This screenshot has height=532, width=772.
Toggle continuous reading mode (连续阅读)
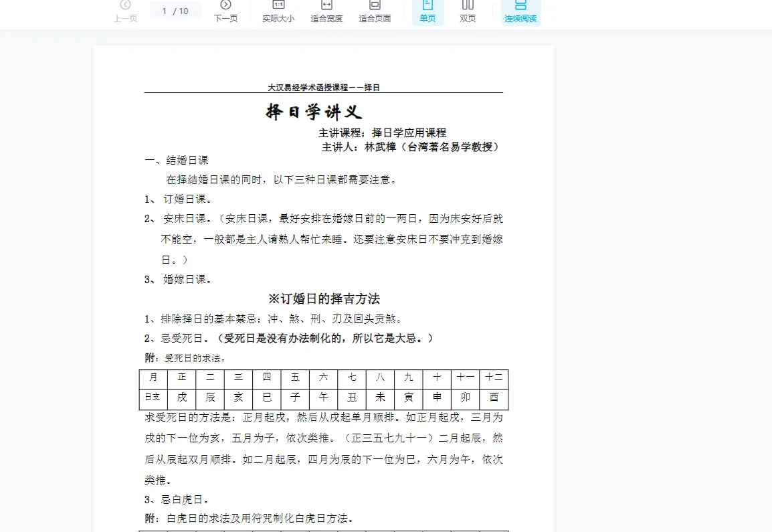tap(520, 12)
